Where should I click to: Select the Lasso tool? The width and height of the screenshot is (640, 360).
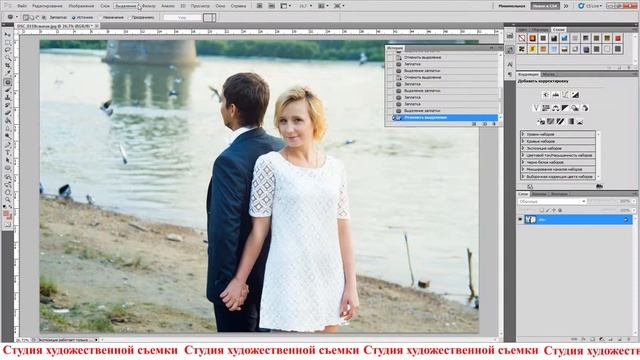pos(8,51)
